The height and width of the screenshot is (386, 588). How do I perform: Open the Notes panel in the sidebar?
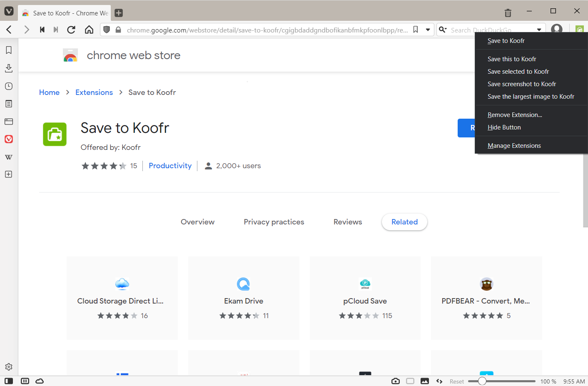pos(9,104)
